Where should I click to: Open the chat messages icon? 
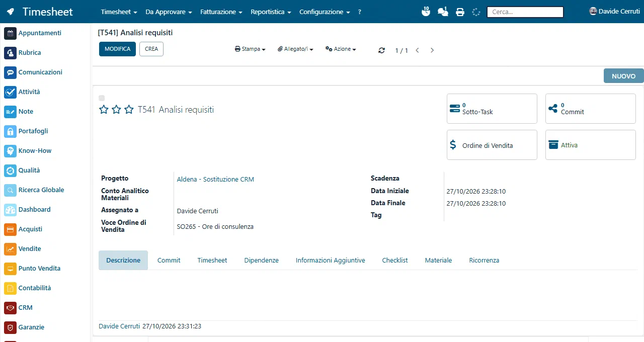[x=443, y=12]
